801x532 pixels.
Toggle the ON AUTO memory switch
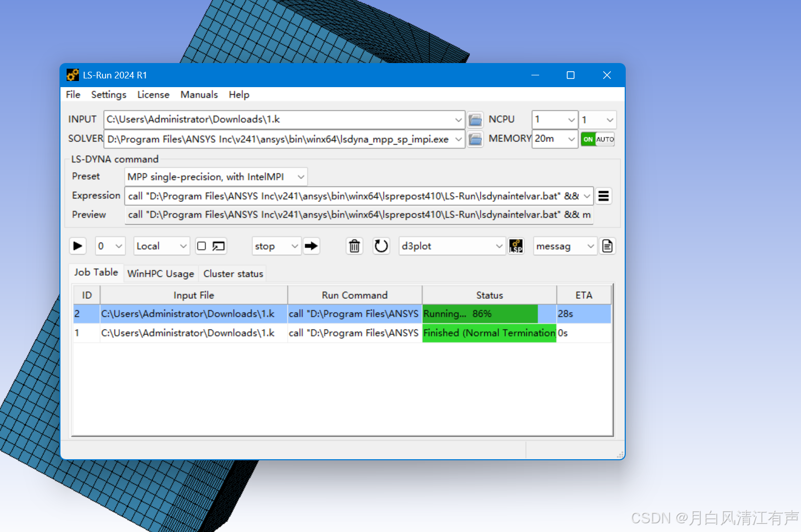[x=598, y=139]
